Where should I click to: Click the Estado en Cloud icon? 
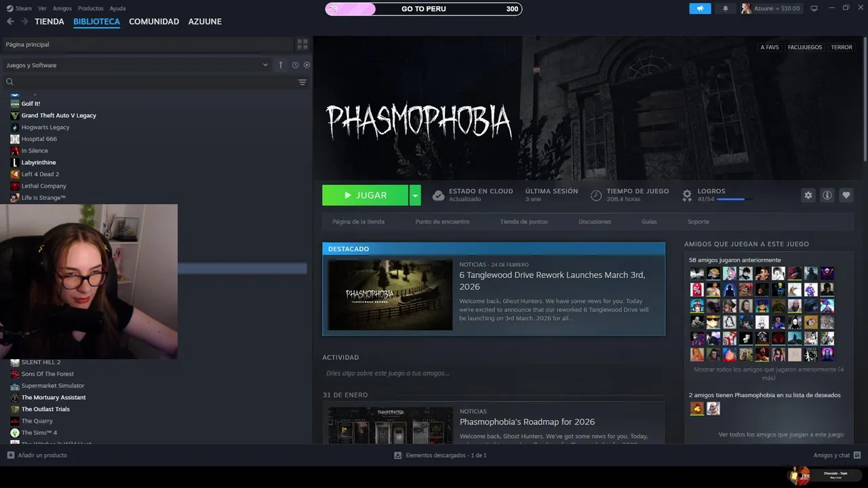tap(438, 195)
